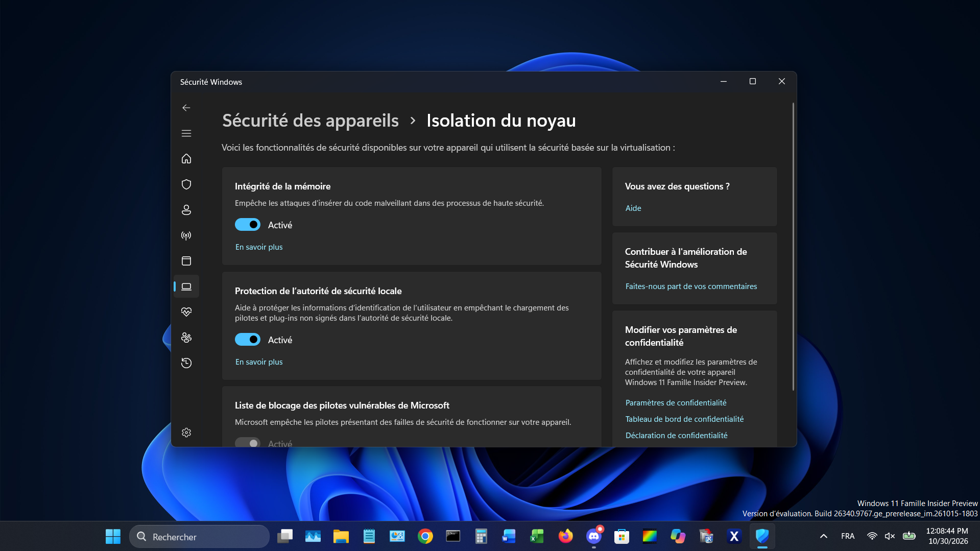The width and height of the screenshot is (980, 551).
Task: Open Account protection person icon
Action: click(186, 210)
